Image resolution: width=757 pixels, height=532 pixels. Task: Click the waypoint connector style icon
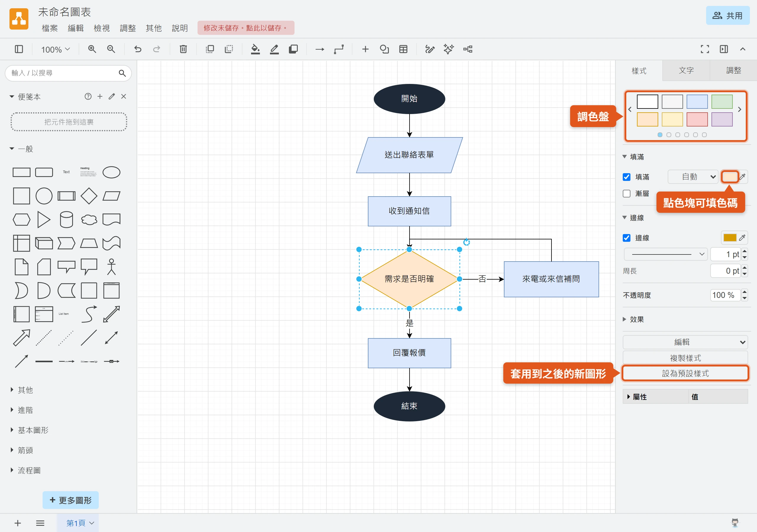pyautogui.click(x=339, y=49)
